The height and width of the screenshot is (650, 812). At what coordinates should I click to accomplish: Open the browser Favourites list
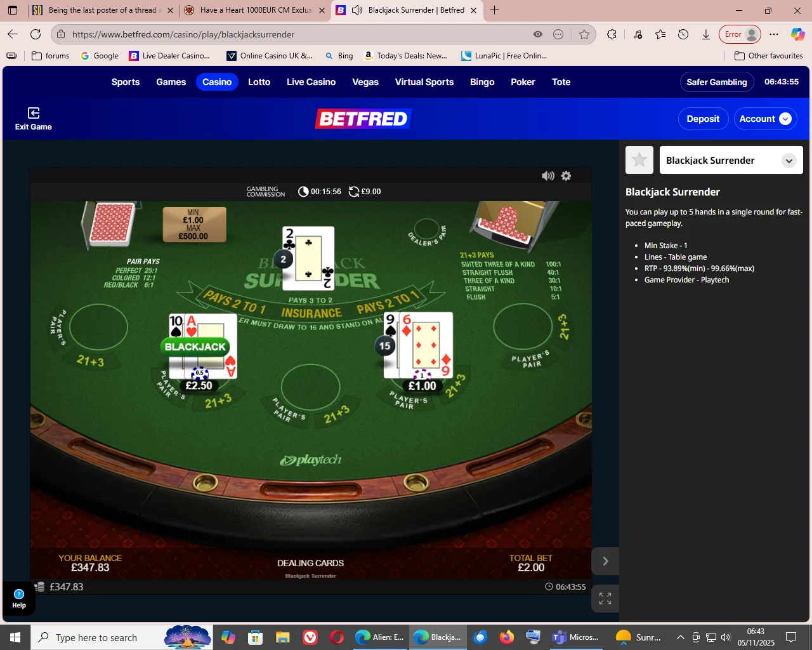point(660,34)
